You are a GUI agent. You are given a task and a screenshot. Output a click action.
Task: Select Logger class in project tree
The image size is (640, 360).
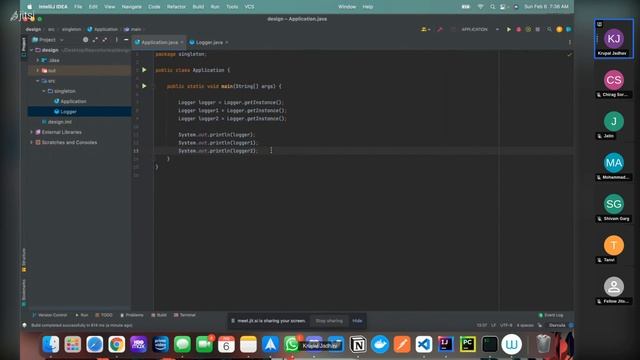68,111
